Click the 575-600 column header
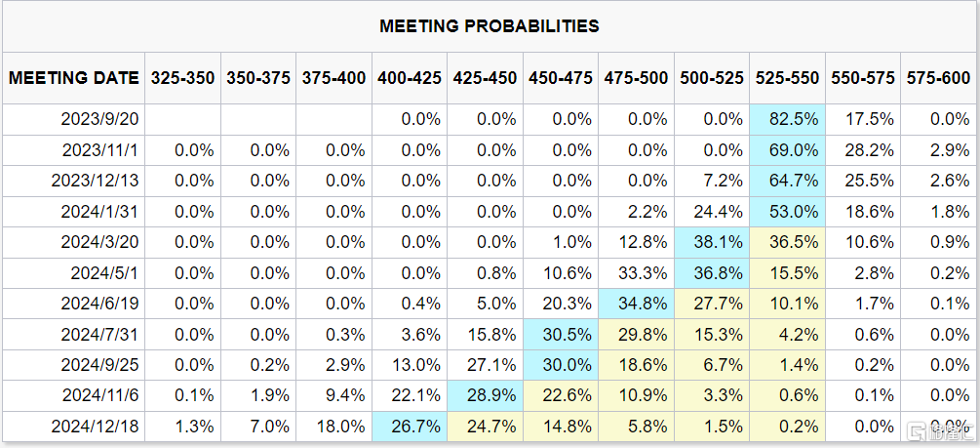This screenshot has height=448, width=980. (x=938, y=79)
